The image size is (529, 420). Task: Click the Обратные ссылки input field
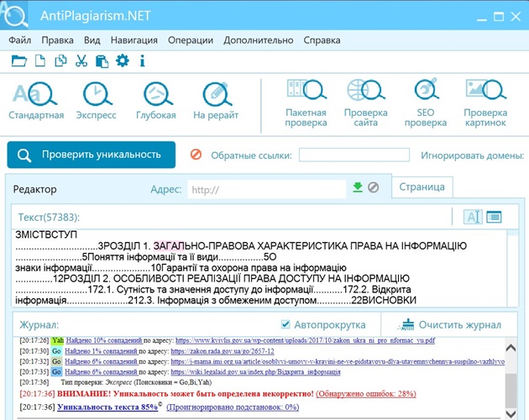coord(354,155)
